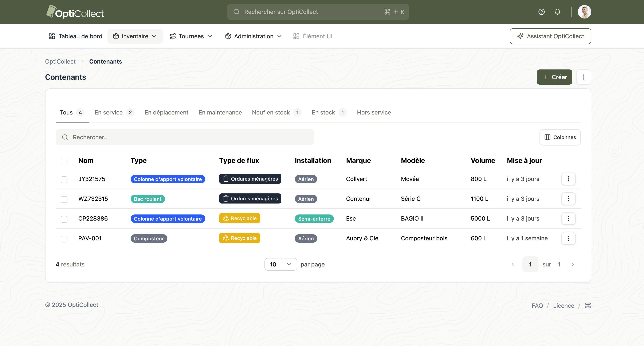This screenshot has height=346, width=644.
Task: Open the results per page dropdown
Action: (x=280, y=264)
